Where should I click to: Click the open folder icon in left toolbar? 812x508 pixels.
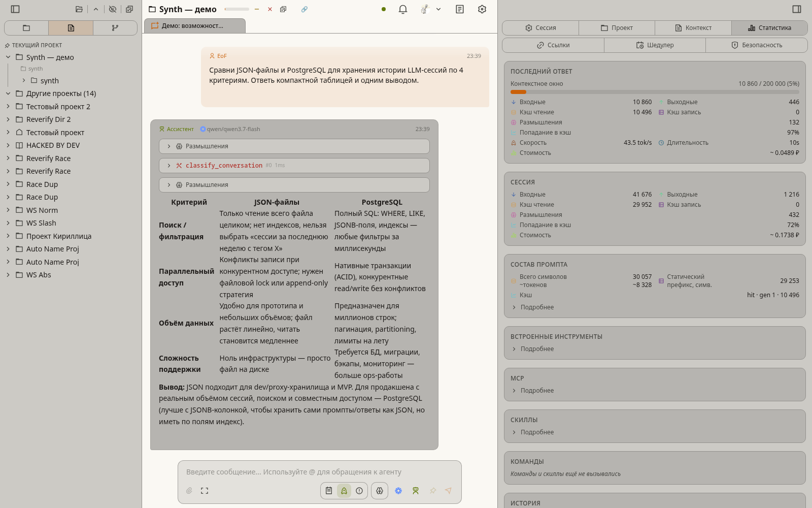pyautogui.click(x=79, y=9)
